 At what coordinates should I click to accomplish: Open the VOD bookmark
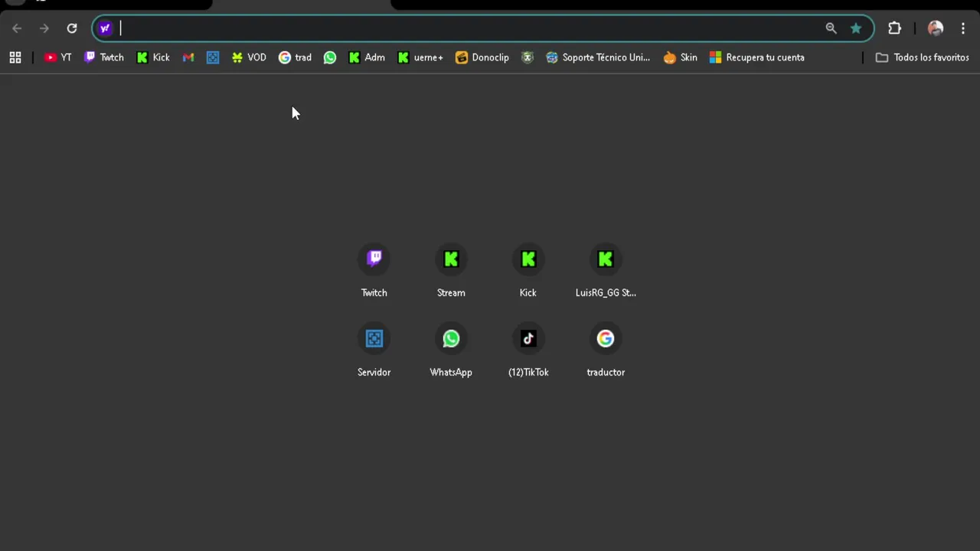point(249,57)
